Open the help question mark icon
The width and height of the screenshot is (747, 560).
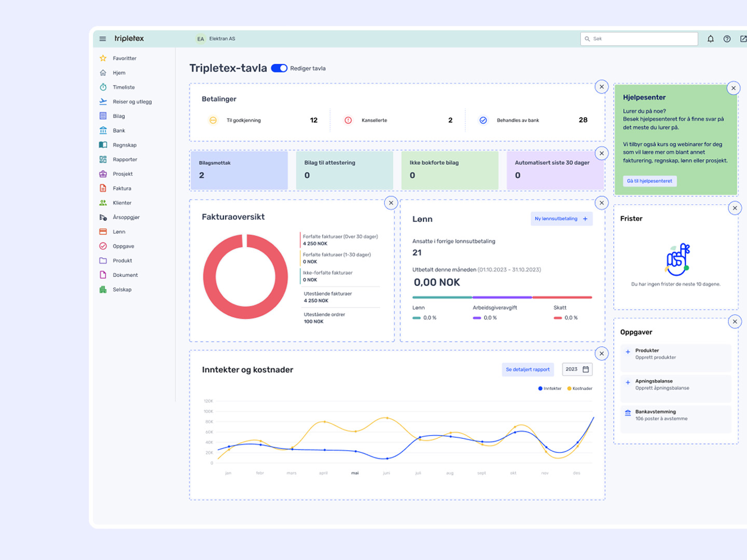click(727, 39)
